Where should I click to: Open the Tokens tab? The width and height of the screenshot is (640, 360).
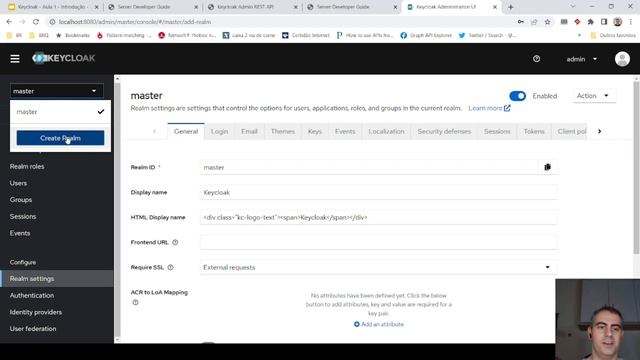point(534,131)
